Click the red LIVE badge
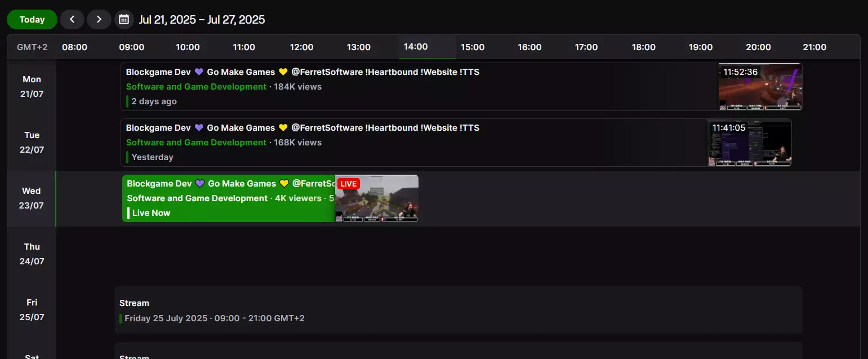 tap(349, 184)
